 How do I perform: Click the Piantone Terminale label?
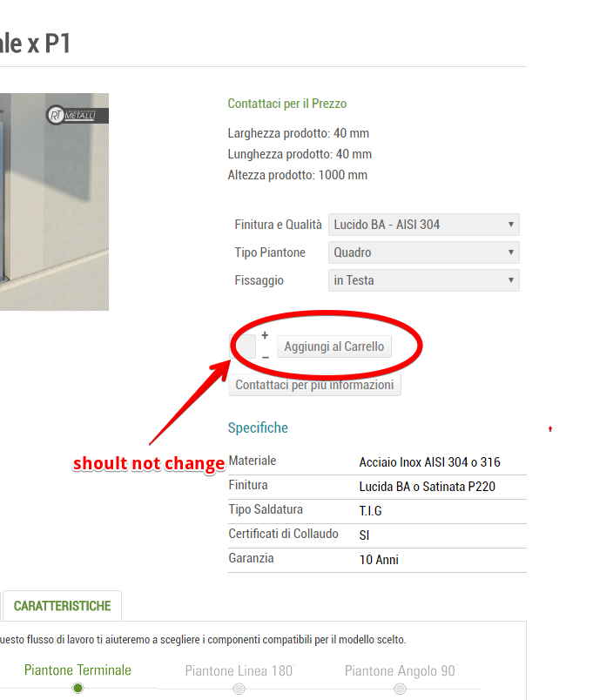point(77,670)
